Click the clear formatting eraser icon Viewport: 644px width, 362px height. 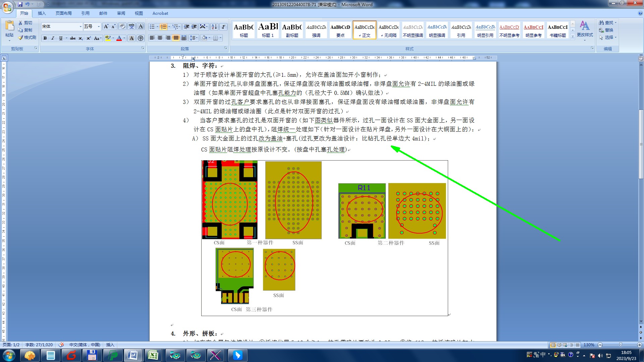coord(122,26)
